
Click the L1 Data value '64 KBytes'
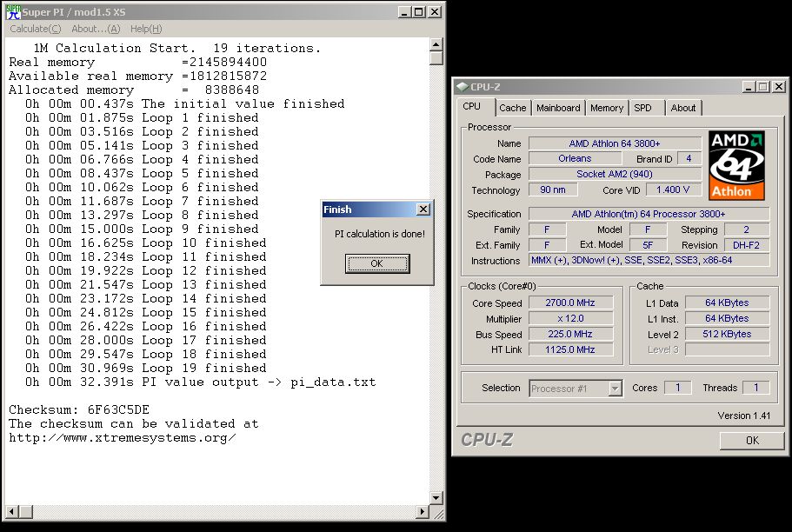click(727, 303)
